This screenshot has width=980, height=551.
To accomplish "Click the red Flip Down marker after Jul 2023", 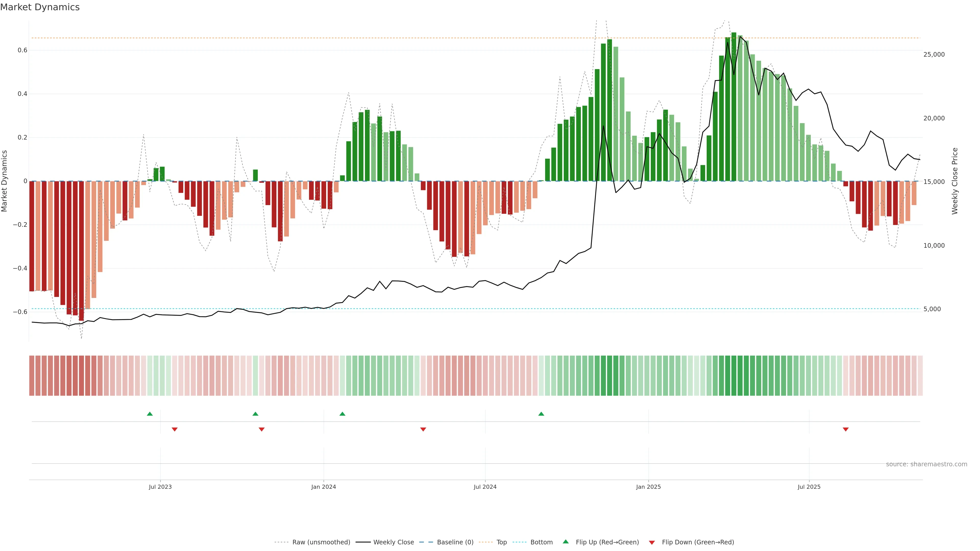I will pos(175,429).
